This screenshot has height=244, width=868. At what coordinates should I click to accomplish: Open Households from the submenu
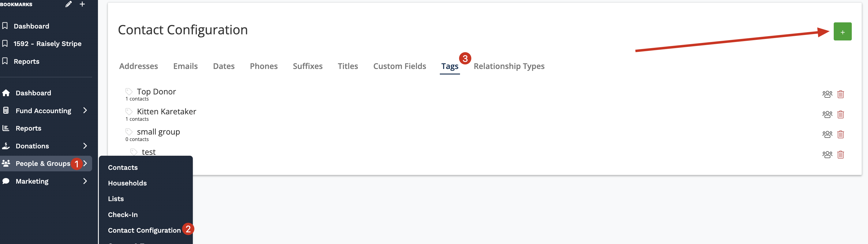(x=127, y=183)
